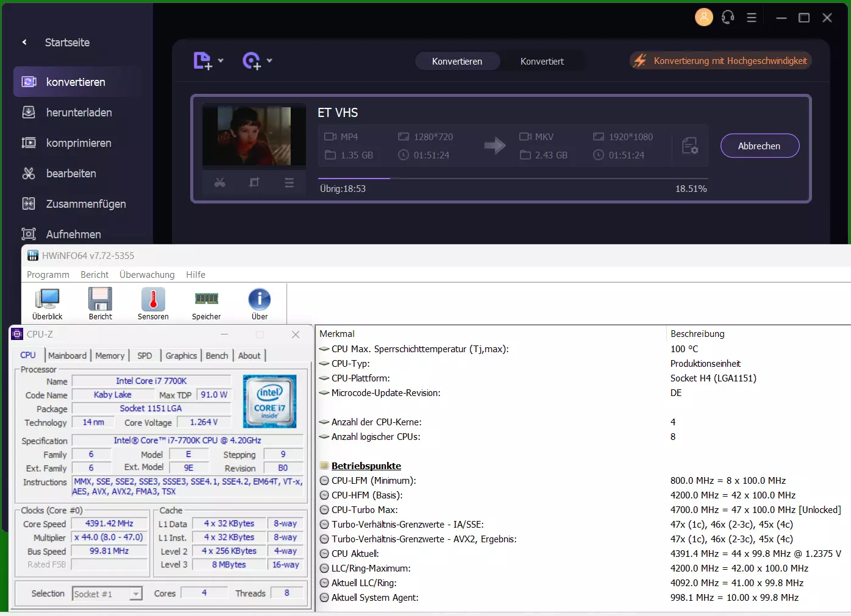Open the Hilfe menu in HWiNFO
Image resolution: width=851 pixels, height=616 pixels.
click(x=196, y=275)
